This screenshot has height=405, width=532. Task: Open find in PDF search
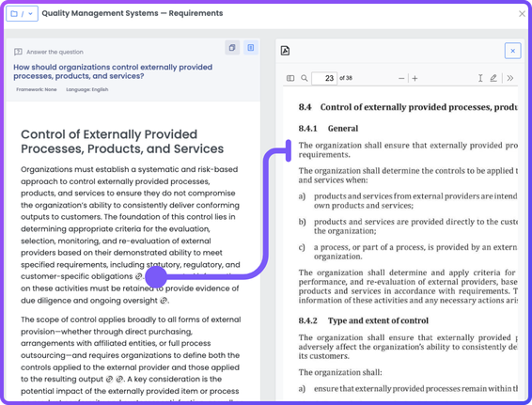tap(305, 78)
